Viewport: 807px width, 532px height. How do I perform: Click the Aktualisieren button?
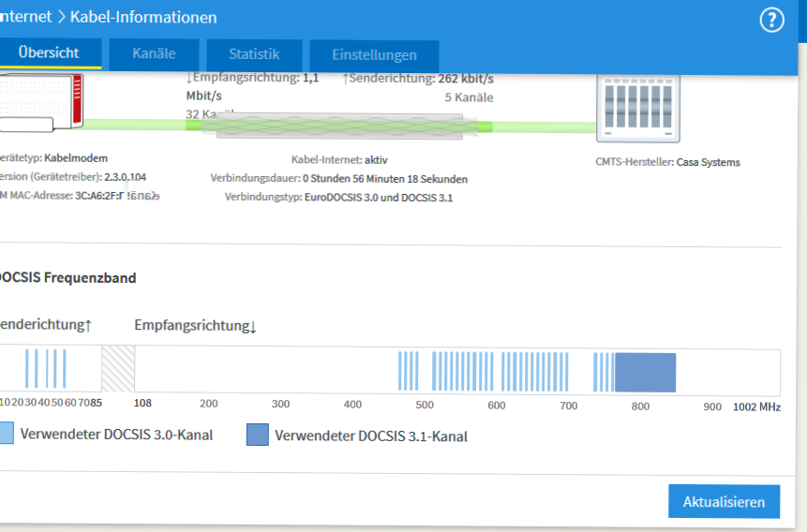click(724, 502)
